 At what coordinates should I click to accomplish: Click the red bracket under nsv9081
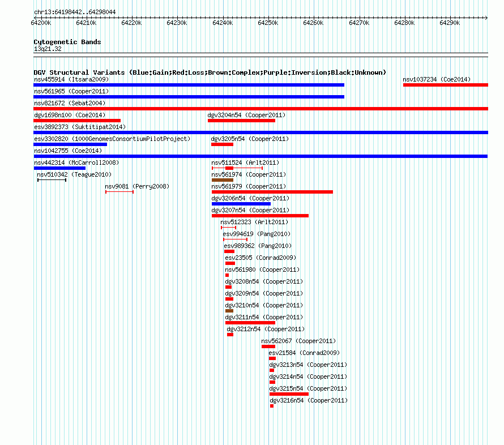(119, 192)
